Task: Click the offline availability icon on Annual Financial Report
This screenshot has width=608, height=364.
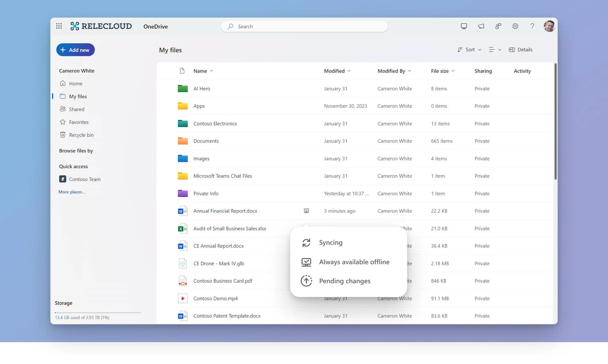Action: tap(306, 211)
